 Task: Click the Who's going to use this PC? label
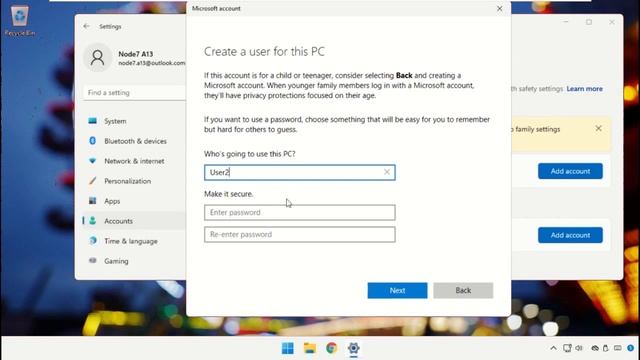[249, 154]
